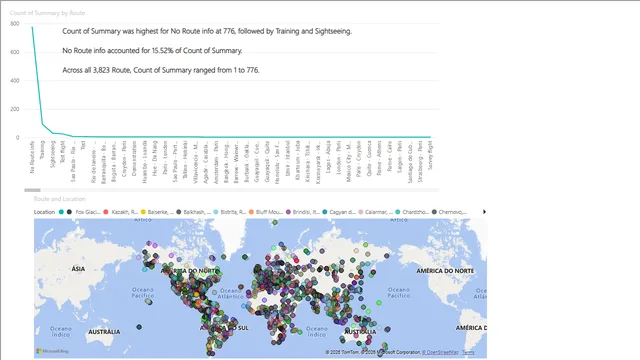Select the yellow Baiserke legend swatch
The height and width of the screenshot is (360, 640).
tap(143, 212)
